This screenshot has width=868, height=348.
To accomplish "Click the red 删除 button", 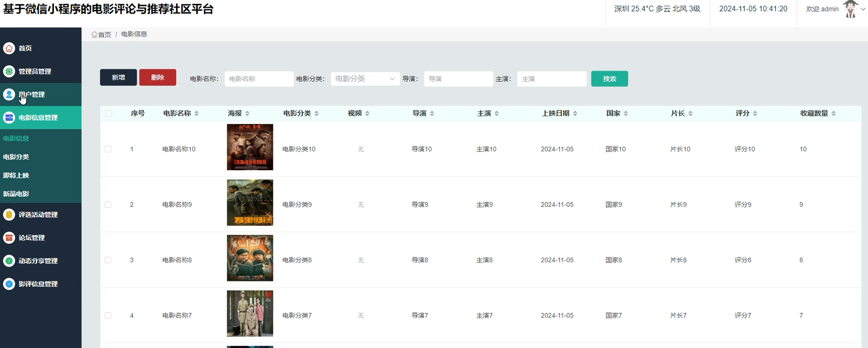I will point(158,77).
